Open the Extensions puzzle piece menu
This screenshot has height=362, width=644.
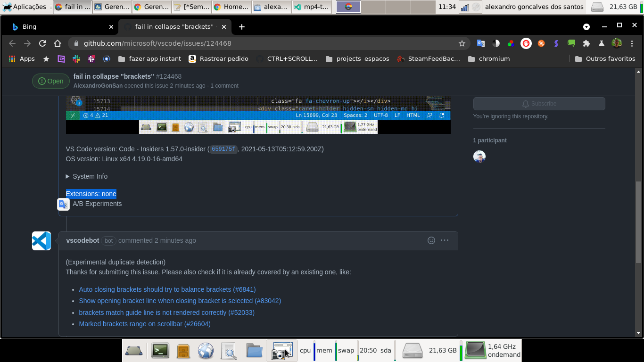pos(586,43)
